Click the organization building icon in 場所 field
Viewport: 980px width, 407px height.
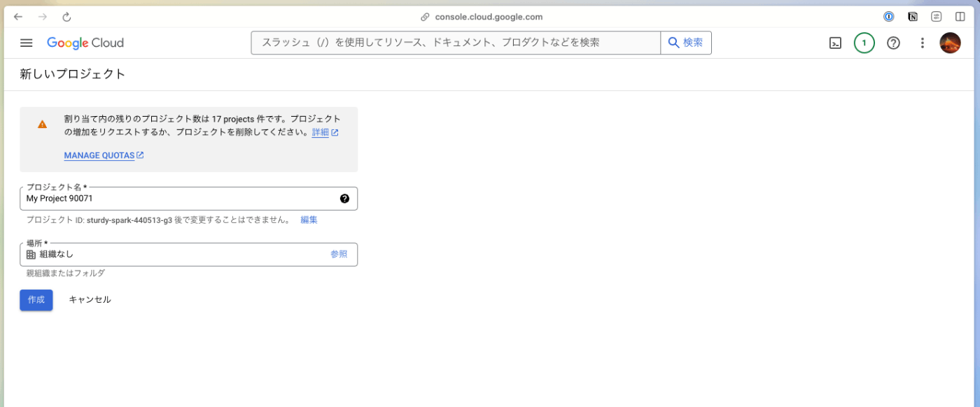31,255
